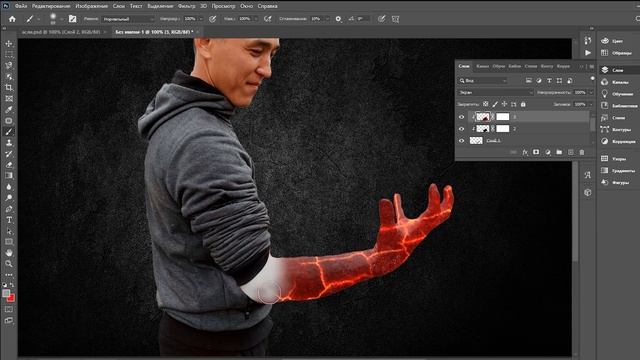Select the Frame tool

[x=9, y=98]
